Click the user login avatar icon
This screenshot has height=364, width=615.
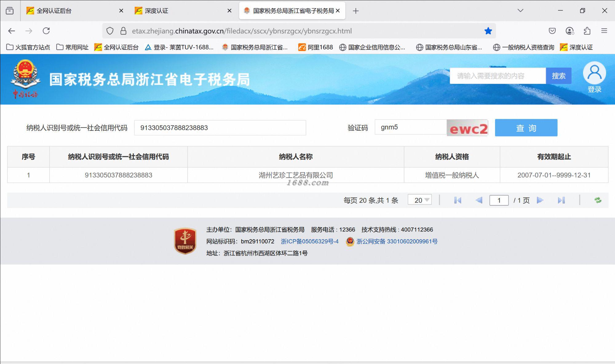pos(594,73)
